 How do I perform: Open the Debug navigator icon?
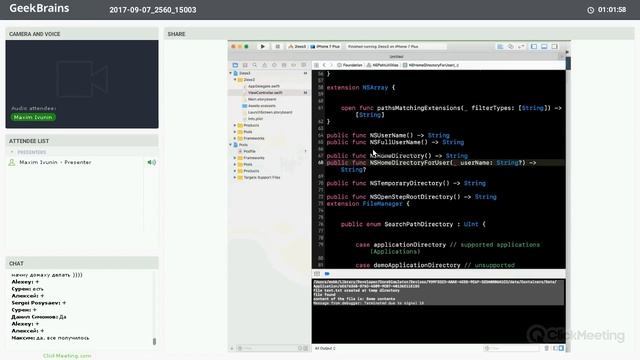point(284,65)
